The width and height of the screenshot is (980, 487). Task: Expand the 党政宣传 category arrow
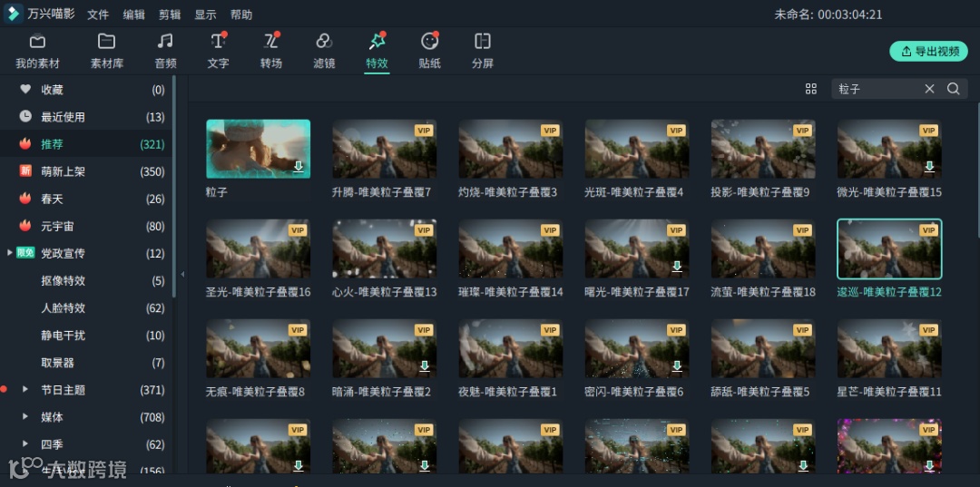(x=9, y=253)
